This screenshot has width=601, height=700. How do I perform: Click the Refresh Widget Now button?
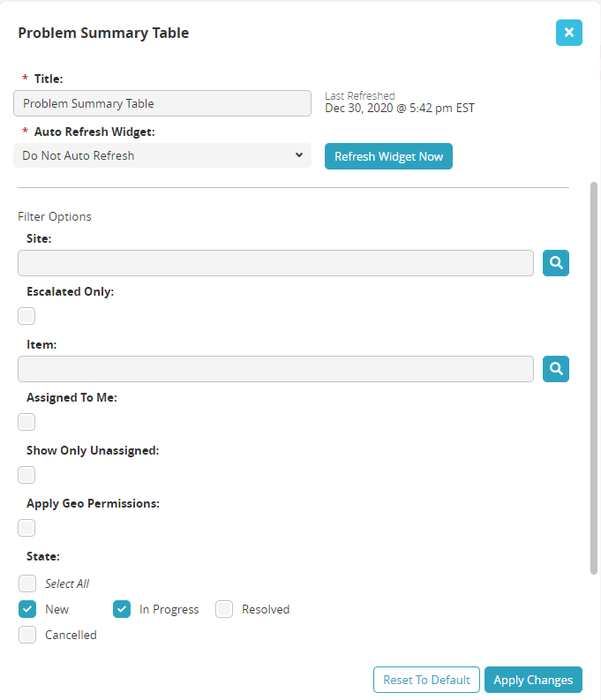click(388, 156)
